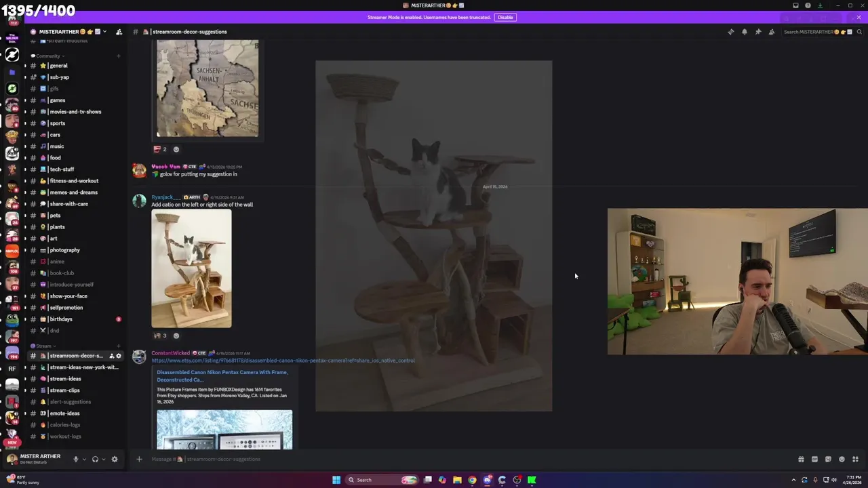
Task: Open the RF server icon
Action: 12,369
